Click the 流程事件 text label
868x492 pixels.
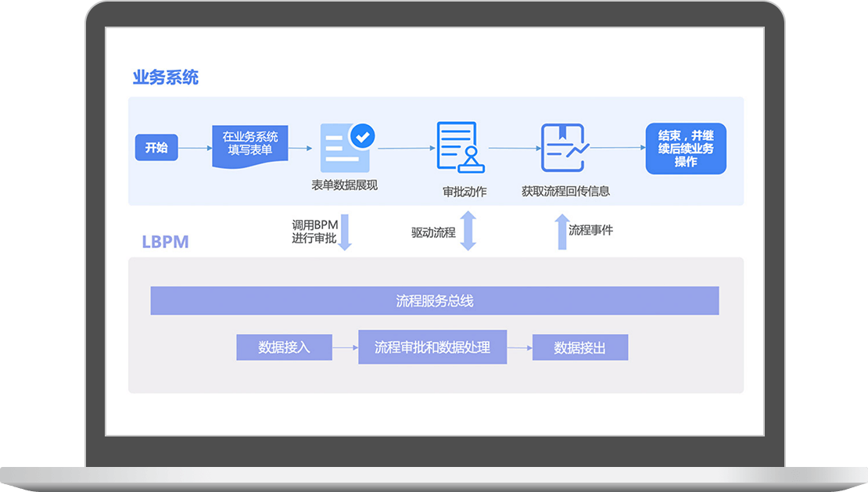[x=590, y=230]
